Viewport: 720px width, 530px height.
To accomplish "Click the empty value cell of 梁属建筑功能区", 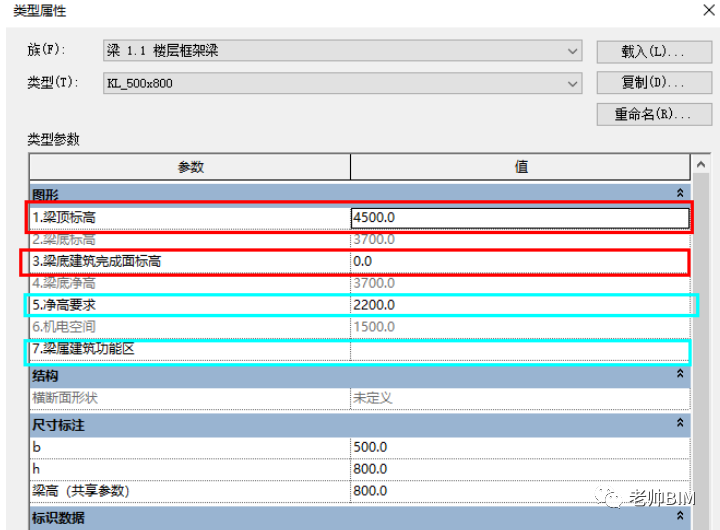I will click(x=520, y=350).
